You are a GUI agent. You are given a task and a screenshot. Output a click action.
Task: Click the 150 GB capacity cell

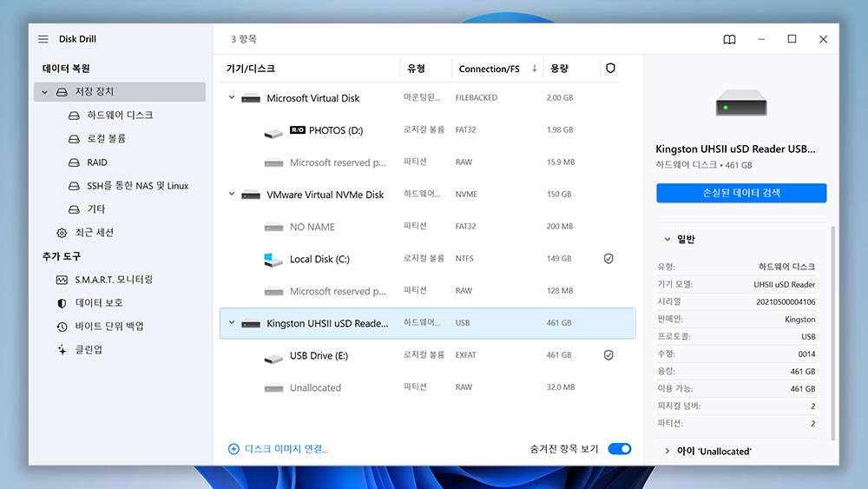558,194
